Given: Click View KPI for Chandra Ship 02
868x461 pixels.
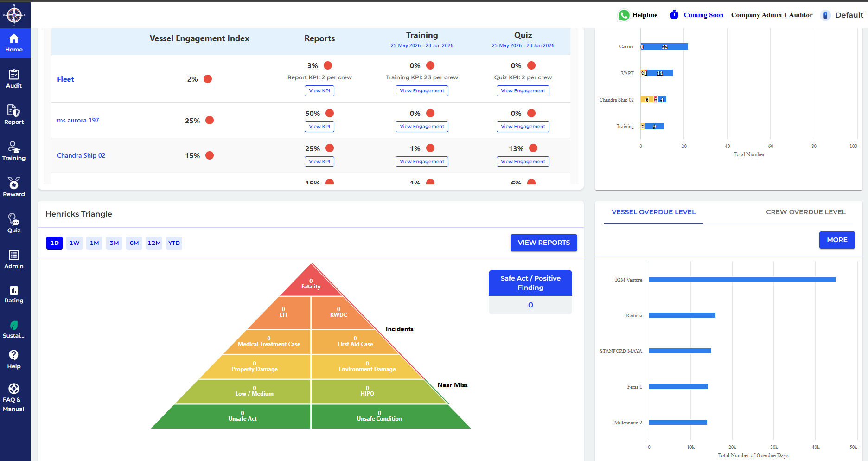Looking at the screenshot, I should 319,162.
